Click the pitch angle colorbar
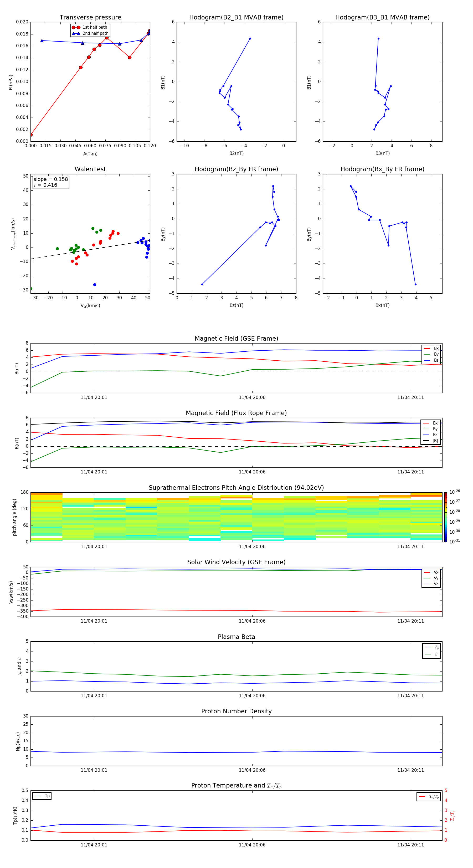This screenshot has width=473, height=868. [446, 517]
